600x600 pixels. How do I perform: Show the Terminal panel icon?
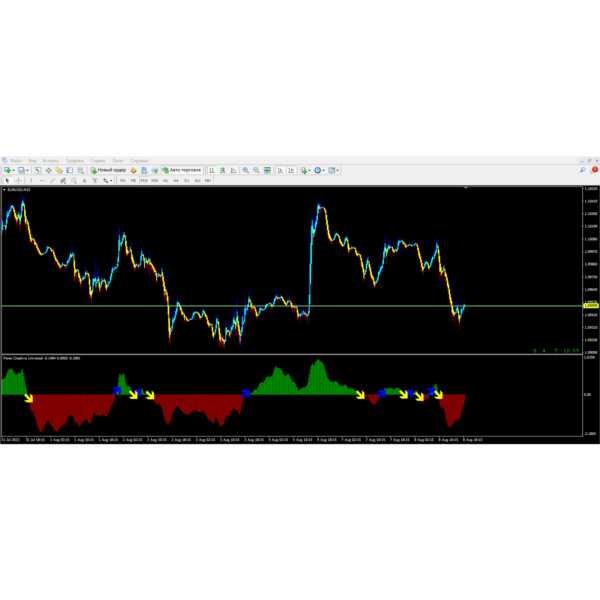coord(70,170)
